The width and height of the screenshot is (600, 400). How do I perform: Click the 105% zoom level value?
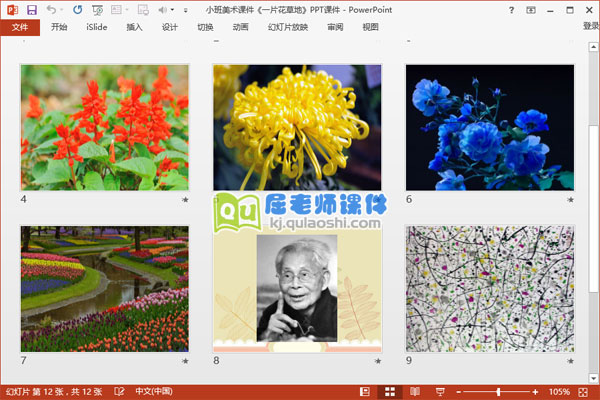tap(559, 392)
